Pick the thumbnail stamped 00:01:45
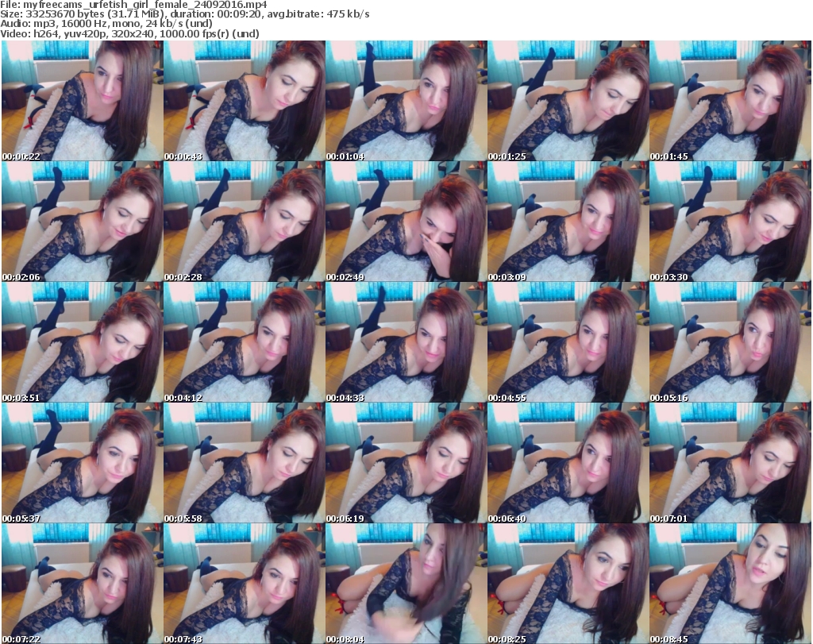Screen dimensions: 813x644 (730, 101)
